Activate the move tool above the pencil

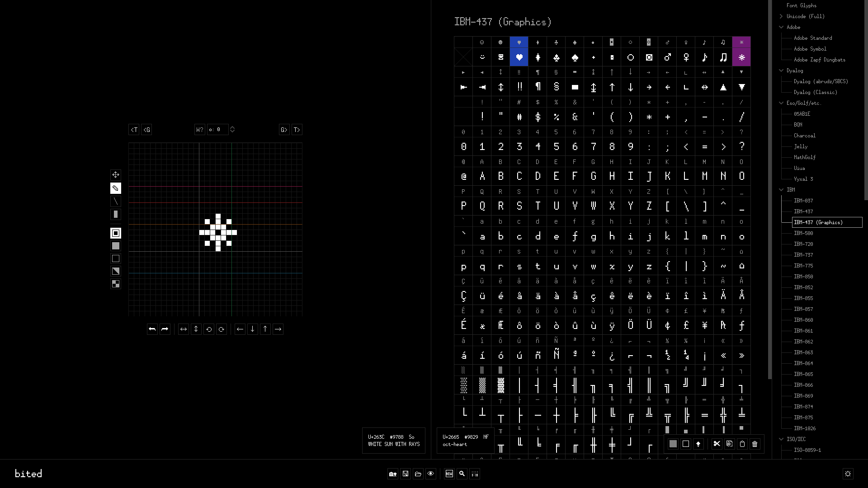pyautogui.click(x=116, y=175)
